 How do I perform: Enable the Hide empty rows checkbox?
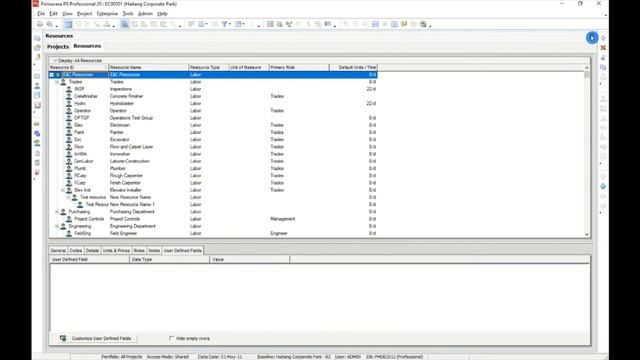(171, 338)
